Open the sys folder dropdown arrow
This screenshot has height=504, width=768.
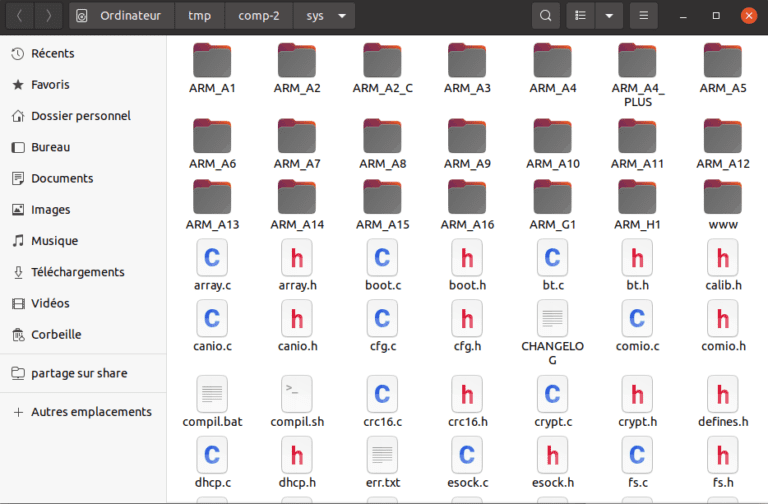tap(342, 16)
